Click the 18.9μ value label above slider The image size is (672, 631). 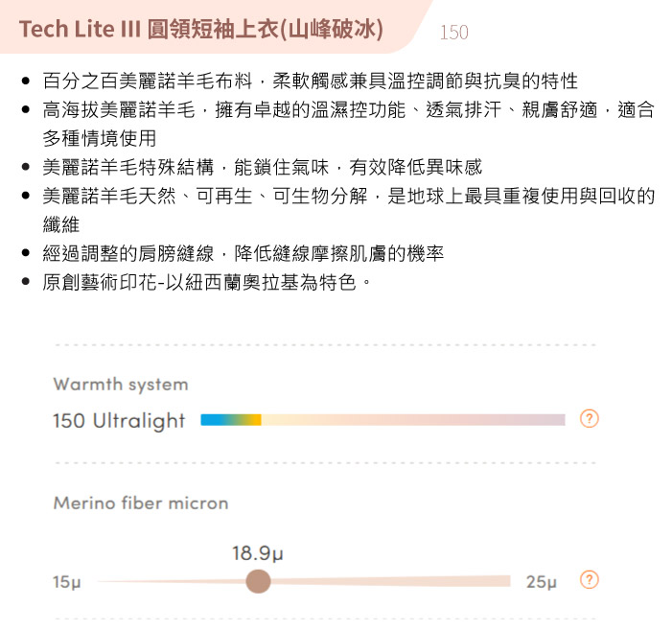click(258, 553)
